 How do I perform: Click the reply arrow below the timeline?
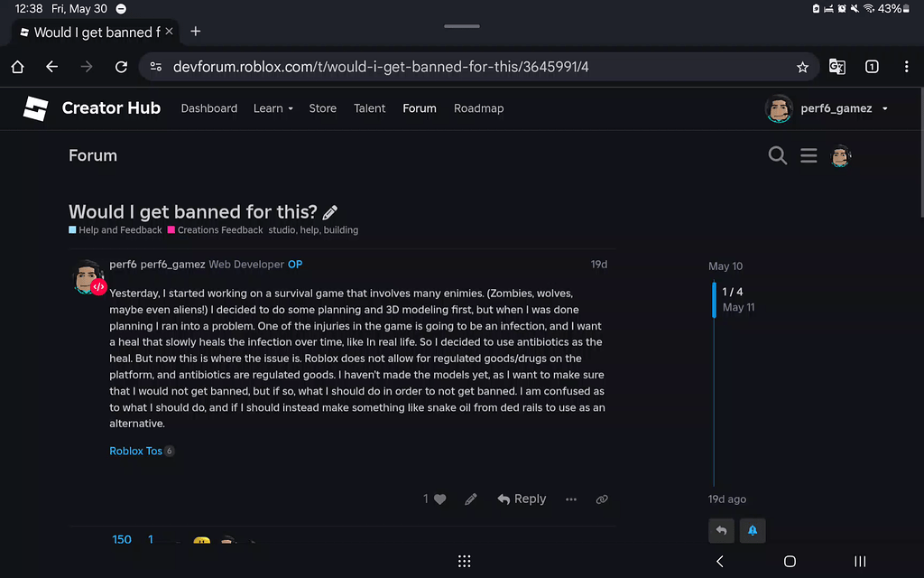click(x=720, y=531)
